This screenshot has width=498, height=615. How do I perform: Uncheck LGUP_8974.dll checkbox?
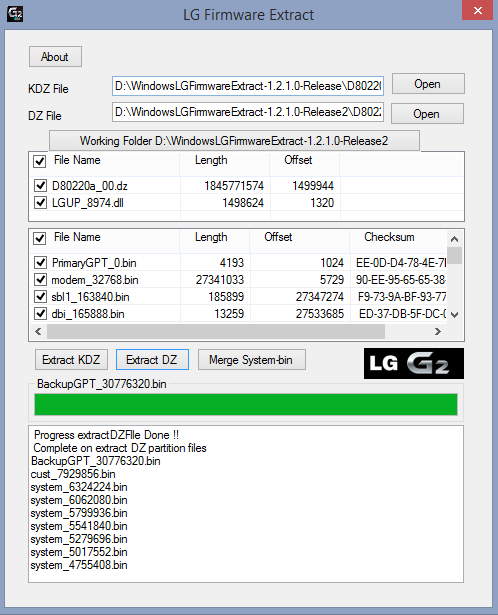coord(40,202)
